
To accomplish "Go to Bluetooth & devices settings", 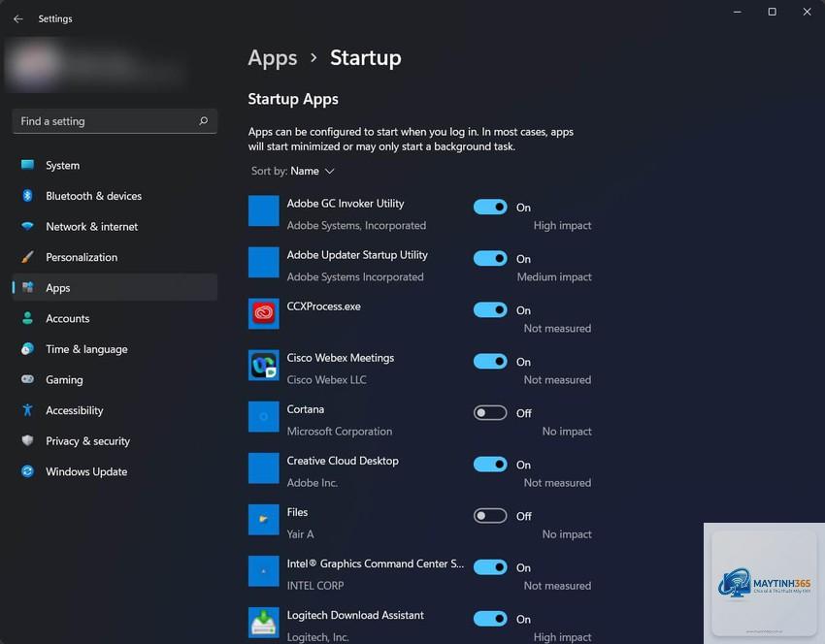I will 115,196.
